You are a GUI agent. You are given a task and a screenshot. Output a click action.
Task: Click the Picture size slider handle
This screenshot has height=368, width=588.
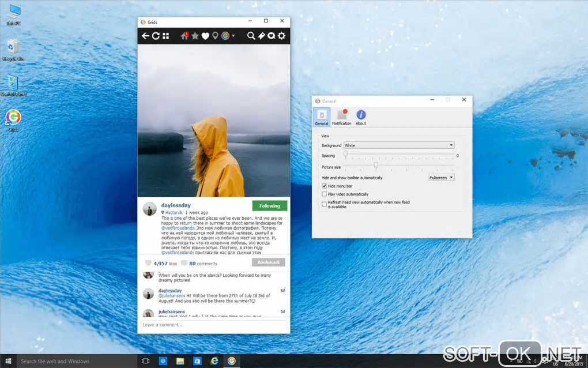click(x=376, y=166)
